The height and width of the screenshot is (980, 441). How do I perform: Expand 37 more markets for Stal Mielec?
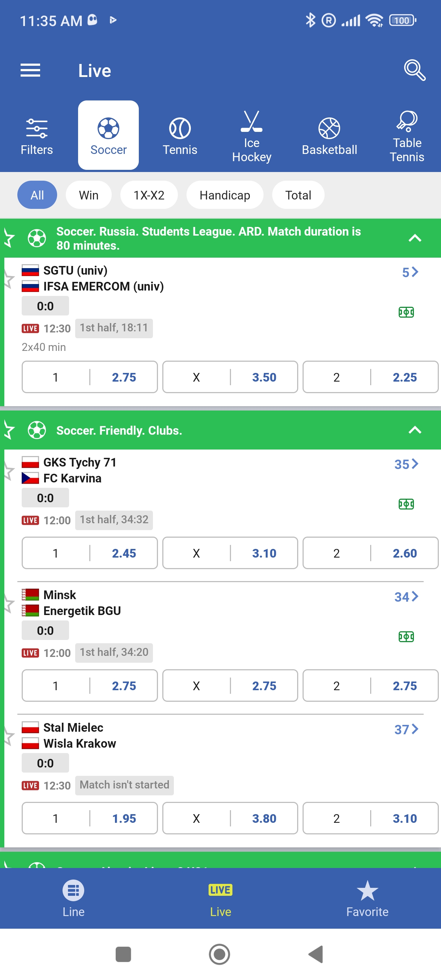point(406,729)
